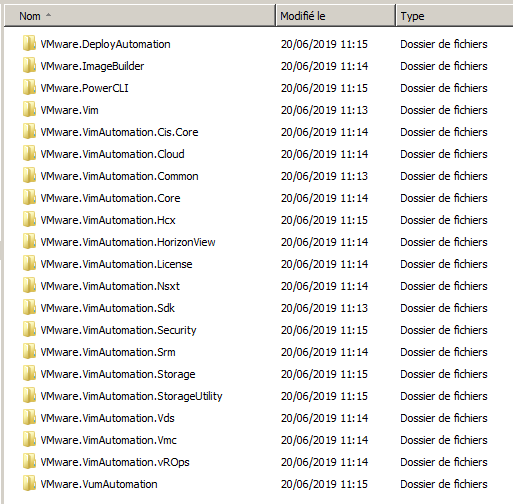Select the VMware.Vim name text

[x=69, y=110]
